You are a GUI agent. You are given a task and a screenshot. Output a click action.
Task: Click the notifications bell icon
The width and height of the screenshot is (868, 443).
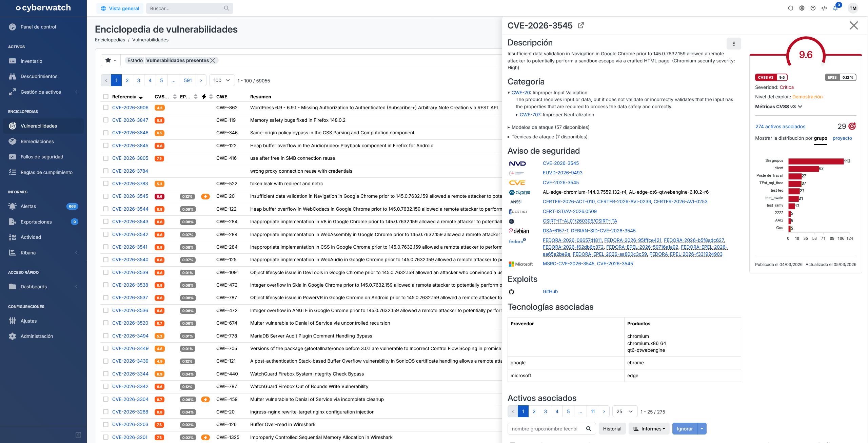point(835,8)
